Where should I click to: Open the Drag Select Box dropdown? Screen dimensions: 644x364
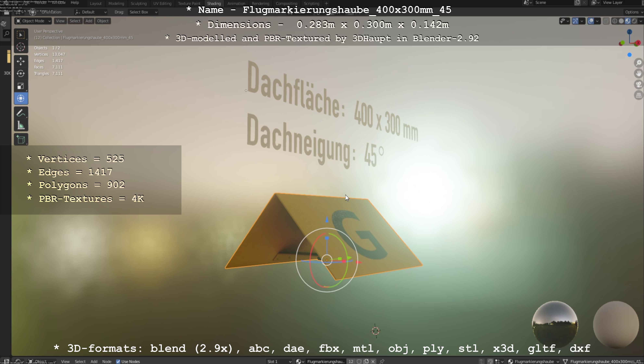[x=143, y=12]
